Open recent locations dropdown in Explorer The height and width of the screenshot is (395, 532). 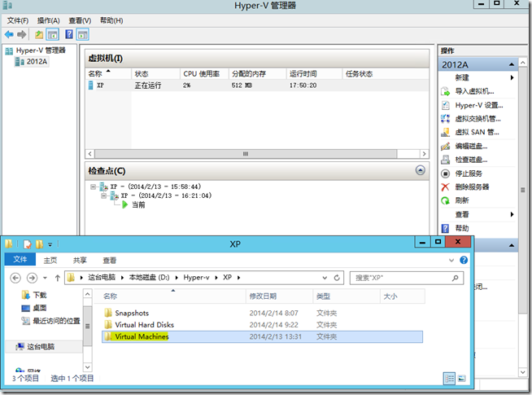45,278
